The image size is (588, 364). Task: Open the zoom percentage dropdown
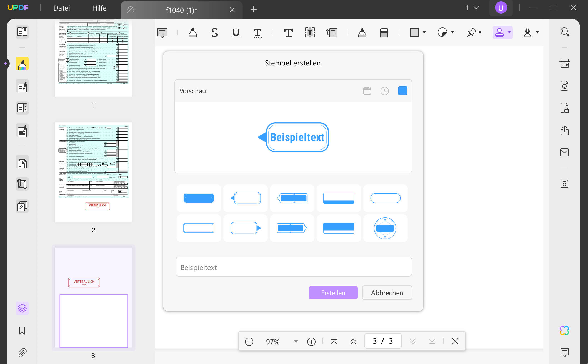296,341
